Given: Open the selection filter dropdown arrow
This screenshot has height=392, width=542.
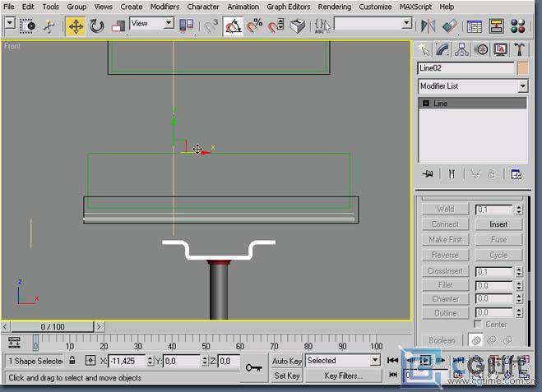Looking at the screenshot, I should click(10, 23).
